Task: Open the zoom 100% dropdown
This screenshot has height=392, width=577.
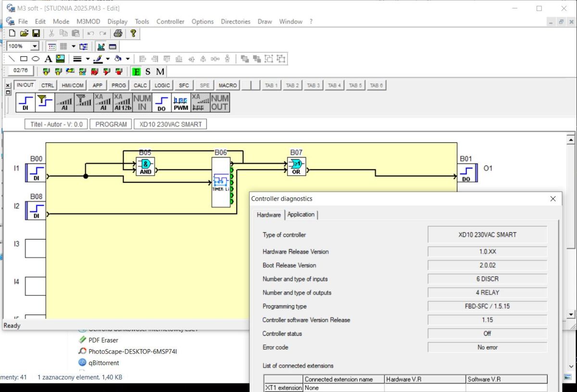Action: click(x=35, y=46)
